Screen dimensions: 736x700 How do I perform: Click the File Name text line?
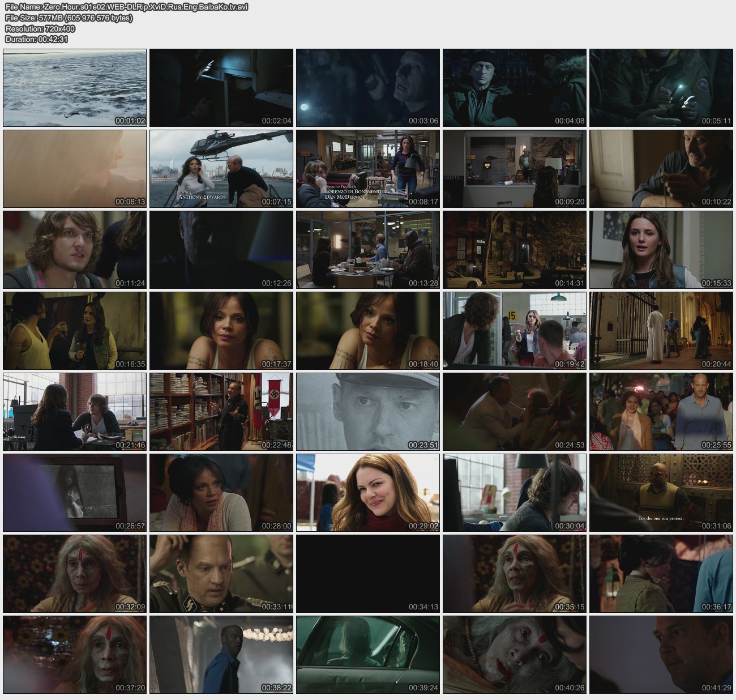(126, 7)
